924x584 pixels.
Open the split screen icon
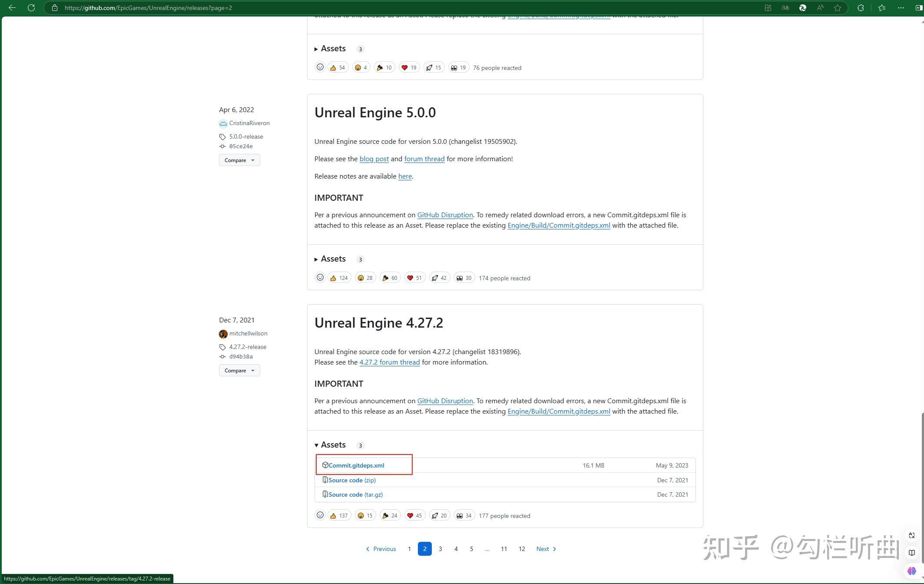tap(768, 7)
